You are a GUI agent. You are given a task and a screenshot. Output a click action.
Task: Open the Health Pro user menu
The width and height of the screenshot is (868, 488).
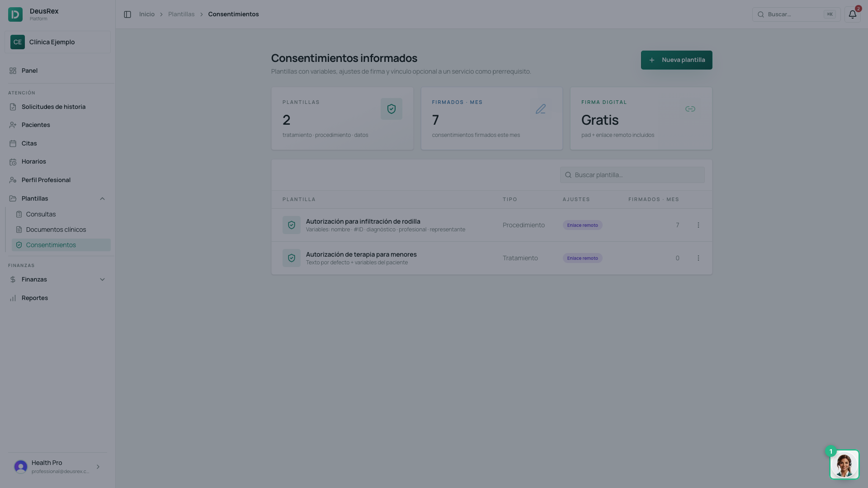[57, 467]
